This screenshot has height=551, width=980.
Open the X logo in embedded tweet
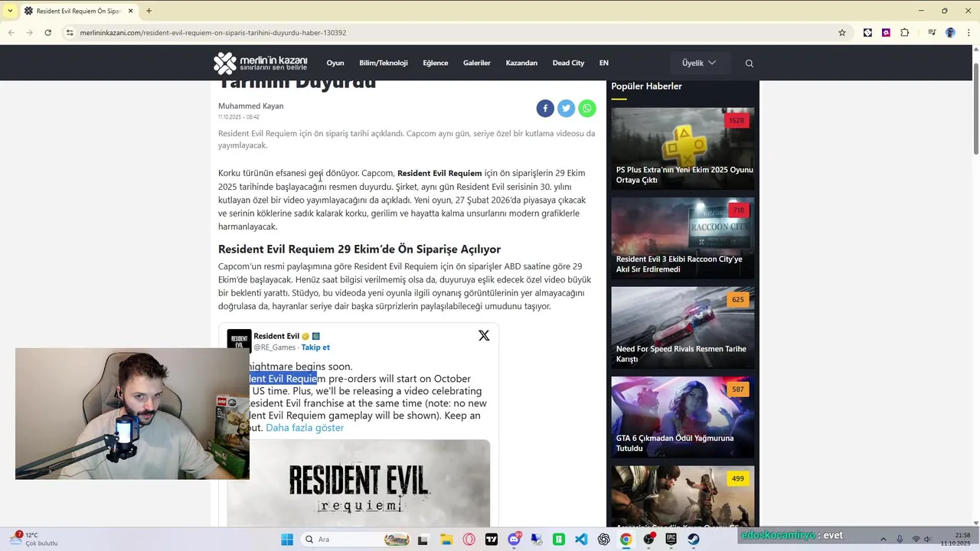pos(484,335)
